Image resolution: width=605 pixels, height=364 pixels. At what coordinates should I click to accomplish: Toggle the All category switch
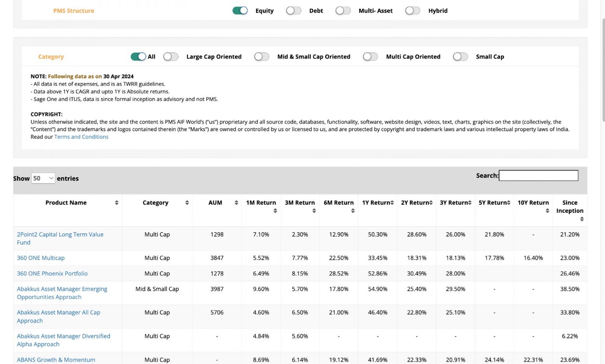click(138, 57)
